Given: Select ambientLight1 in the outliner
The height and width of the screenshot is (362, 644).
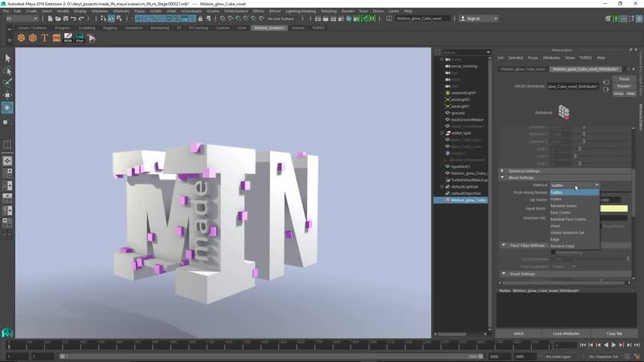Looking at the screenshot, I should (x=464, y=93).
